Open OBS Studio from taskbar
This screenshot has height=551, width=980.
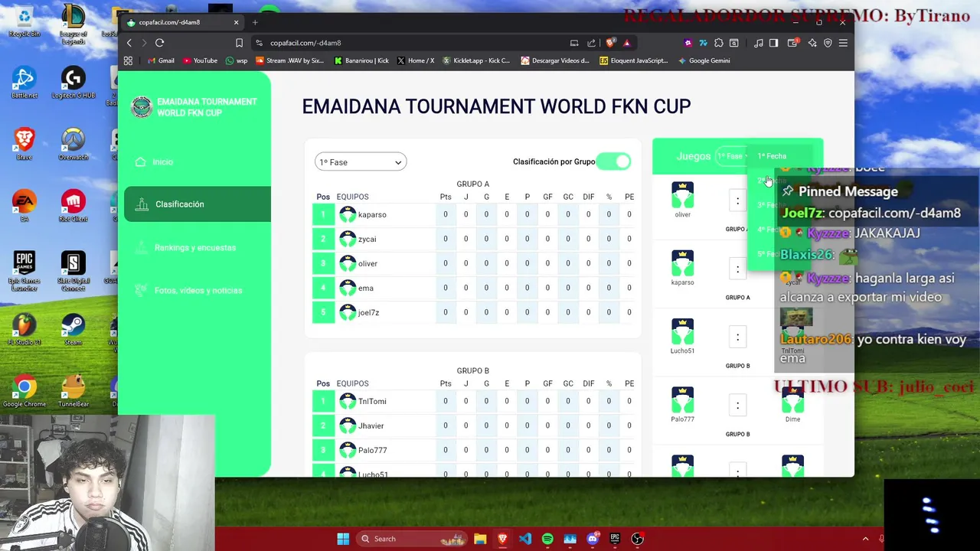tap(637, 539)
